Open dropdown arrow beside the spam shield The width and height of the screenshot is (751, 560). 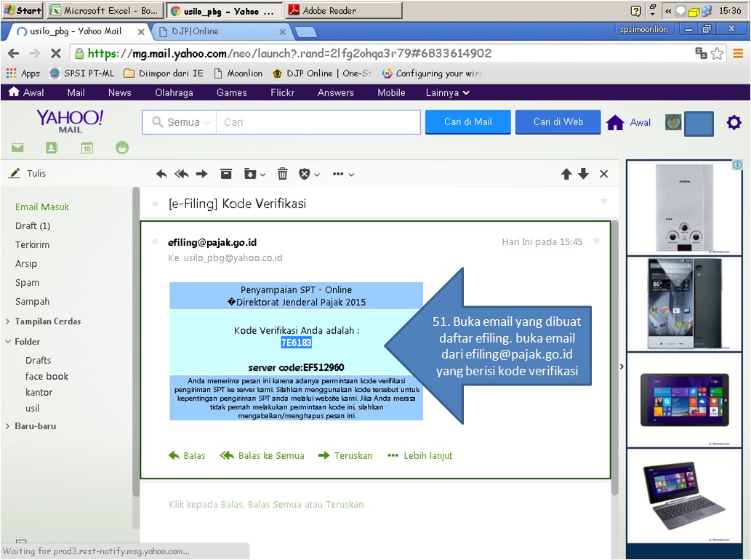(x=316, y=175)
